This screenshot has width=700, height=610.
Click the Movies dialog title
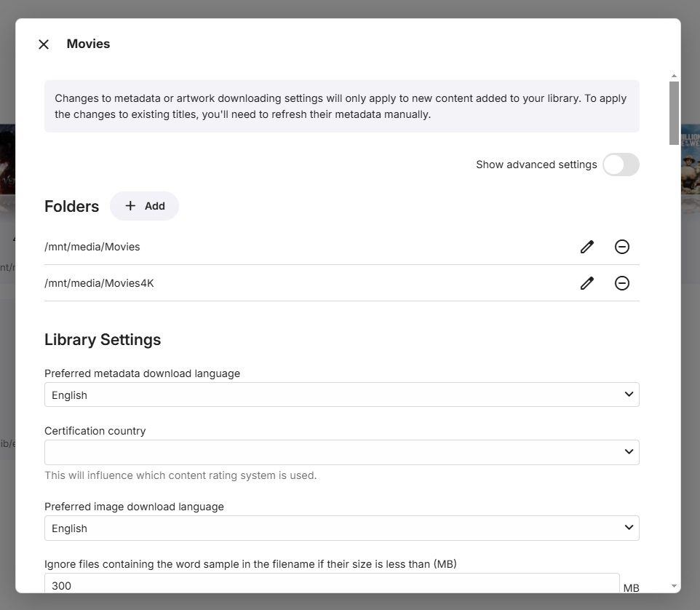pos(88,44)
